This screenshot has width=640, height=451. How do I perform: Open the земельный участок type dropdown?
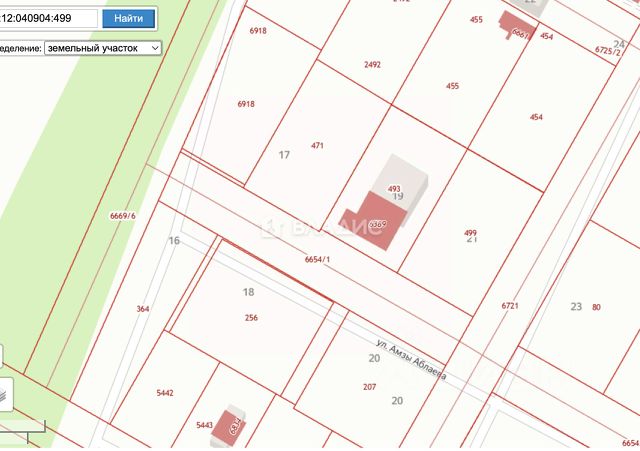pyautogui.click(x=103, y=48)
